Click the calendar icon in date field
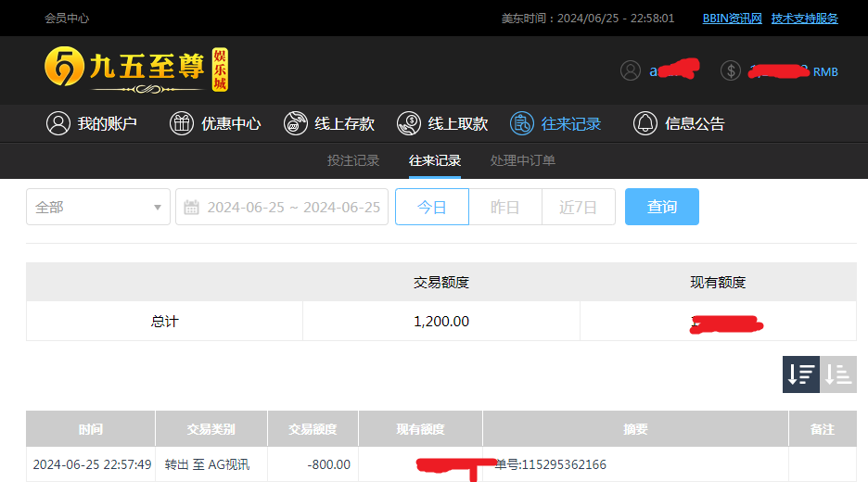 click(192, 208)
